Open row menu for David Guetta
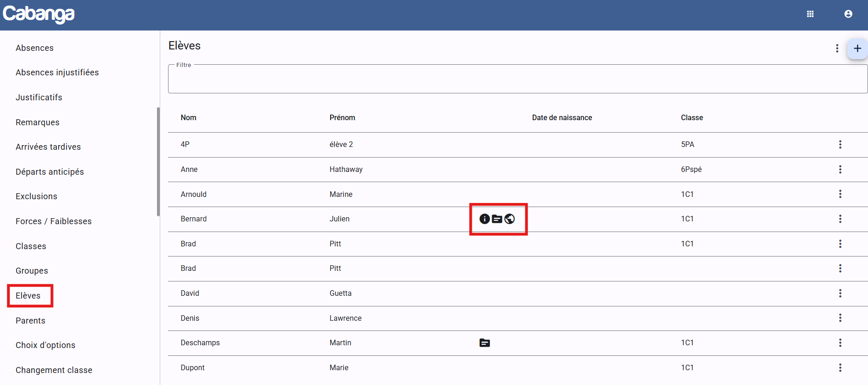 840,293
